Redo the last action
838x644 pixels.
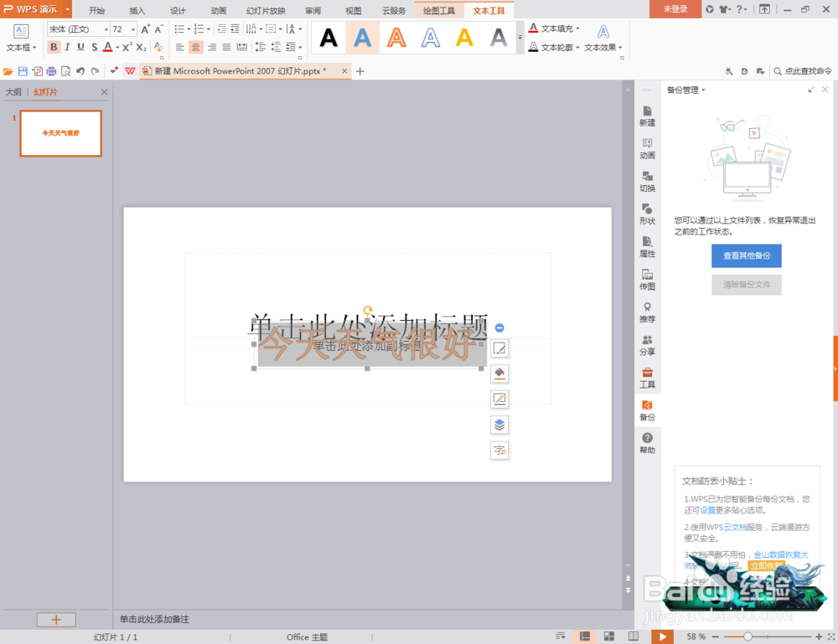click(x=95, y=71)
